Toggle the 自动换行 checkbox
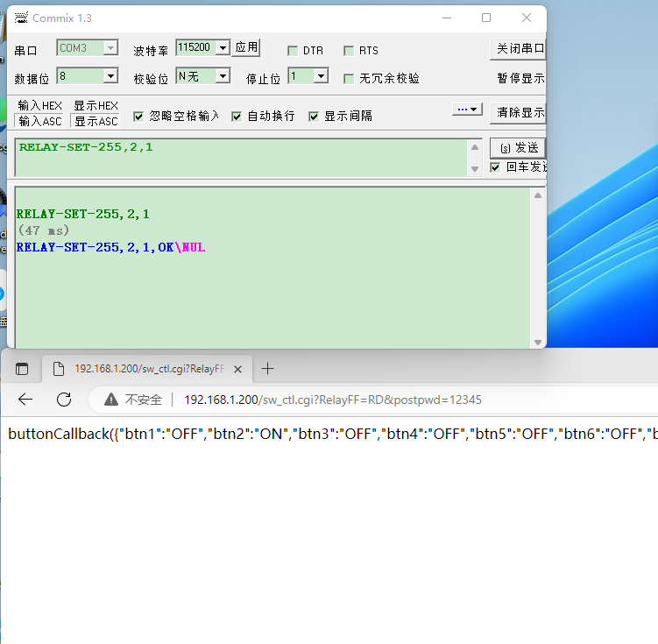658x644 pixels. 237,116
